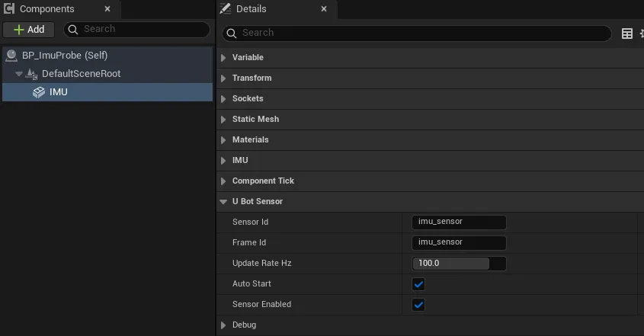Click the BP_ImuProbe actor icon

tap(11, 56)
